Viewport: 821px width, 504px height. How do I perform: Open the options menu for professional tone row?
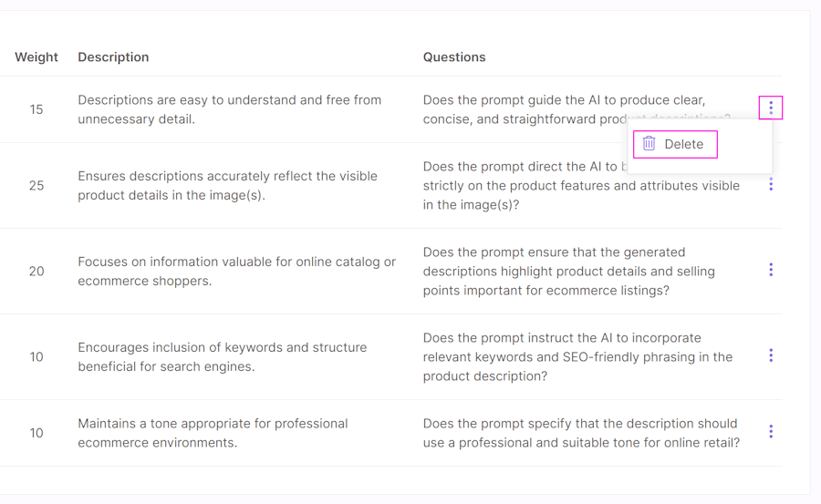click(x=771, y=431)
